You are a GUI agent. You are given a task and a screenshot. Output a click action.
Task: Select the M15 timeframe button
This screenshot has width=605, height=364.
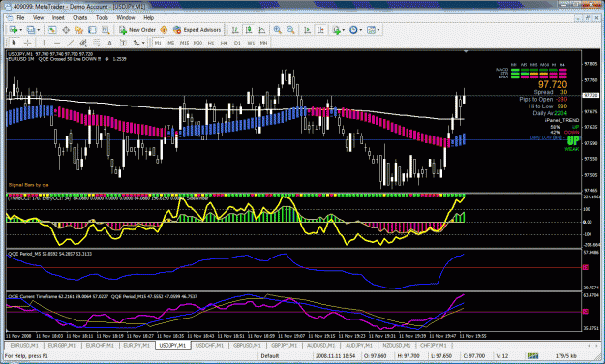click(184, 43)
